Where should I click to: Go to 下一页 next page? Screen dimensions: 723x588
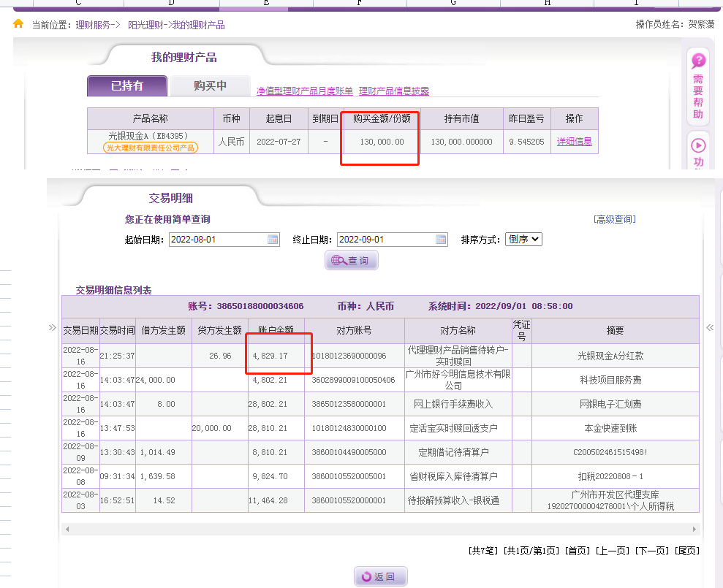(x=651, y=551)
